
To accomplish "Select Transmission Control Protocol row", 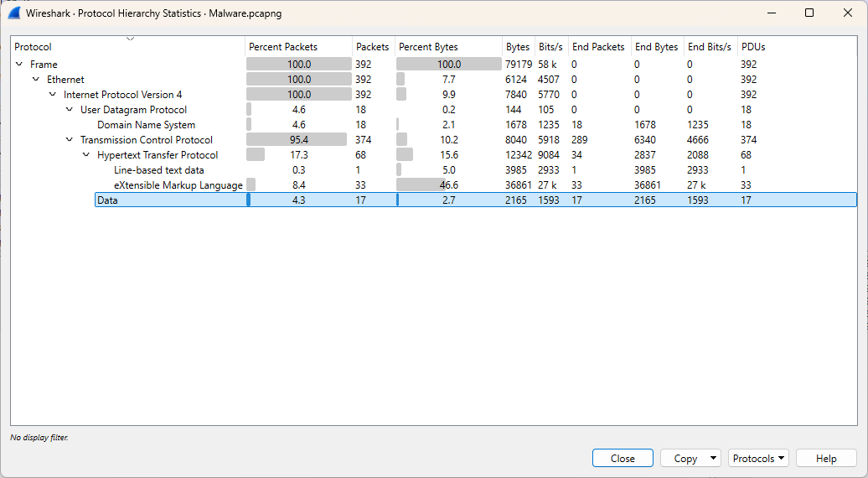I will [434, 139].
